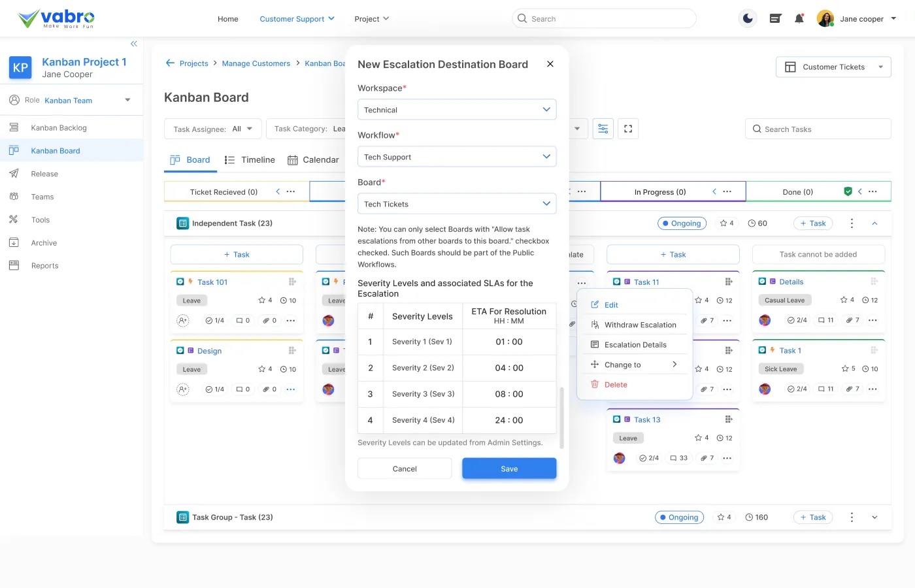Click the messages icon in header
The height and width of the screenshot is (588, 915).
[x=775, y=19]
